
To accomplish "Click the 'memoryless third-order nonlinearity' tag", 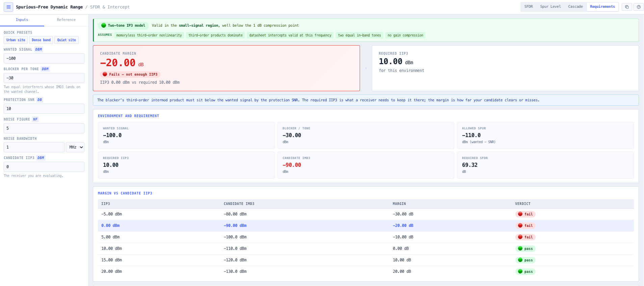I will click(149, 35).
